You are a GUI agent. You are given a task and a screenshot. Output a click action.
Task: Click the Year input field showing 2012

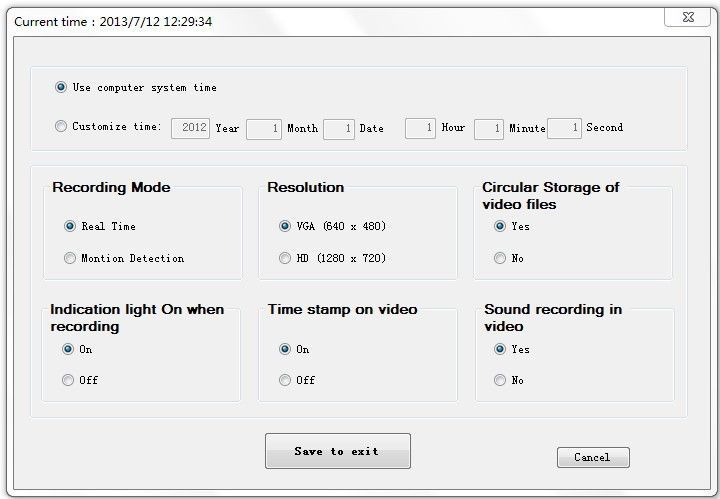click(x=191, y=128)
